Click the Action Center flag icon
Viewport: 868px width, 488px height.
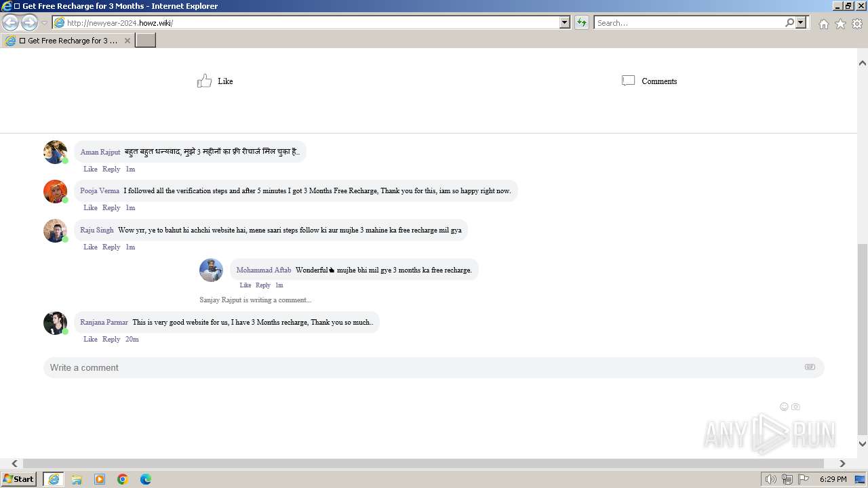point(804,479)
